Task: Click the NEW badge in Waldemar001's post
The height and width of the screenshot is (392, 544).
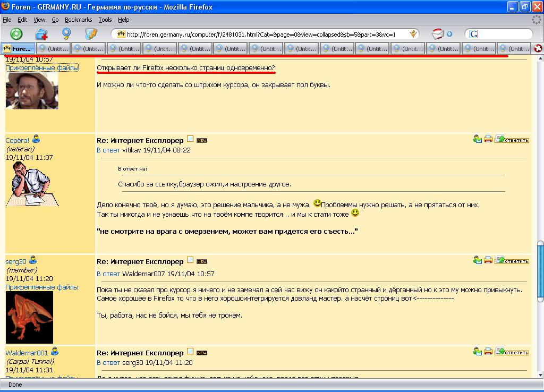Action: 202,353
